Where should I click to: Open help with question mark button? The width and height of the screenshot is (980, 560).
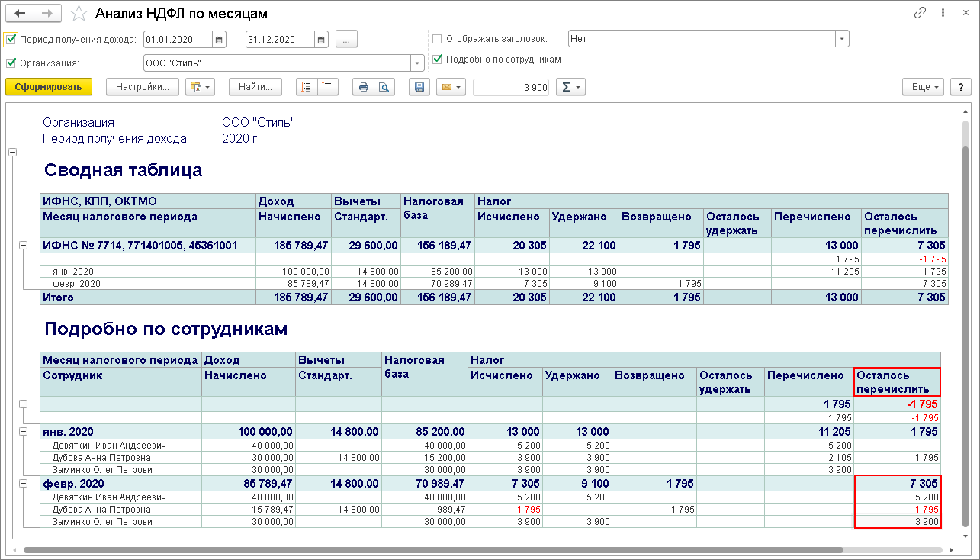[960, 87]
